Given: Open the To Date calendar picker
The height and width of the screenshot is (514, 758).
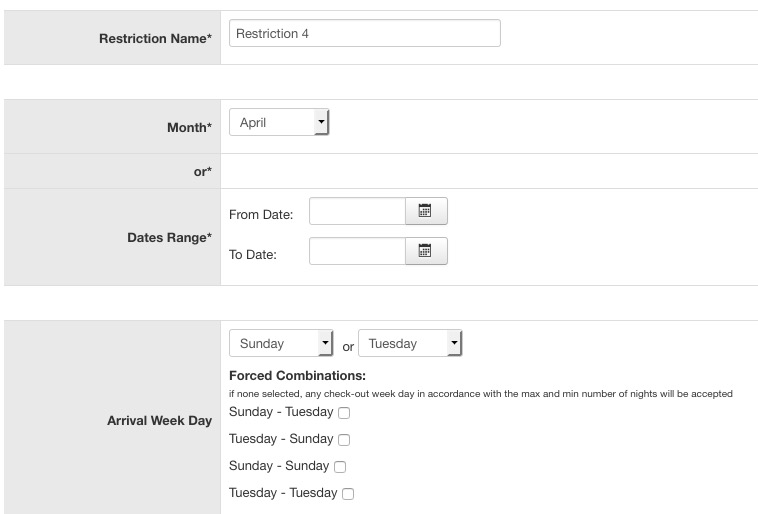Looking at the screenshot, I should pos(426,251).
